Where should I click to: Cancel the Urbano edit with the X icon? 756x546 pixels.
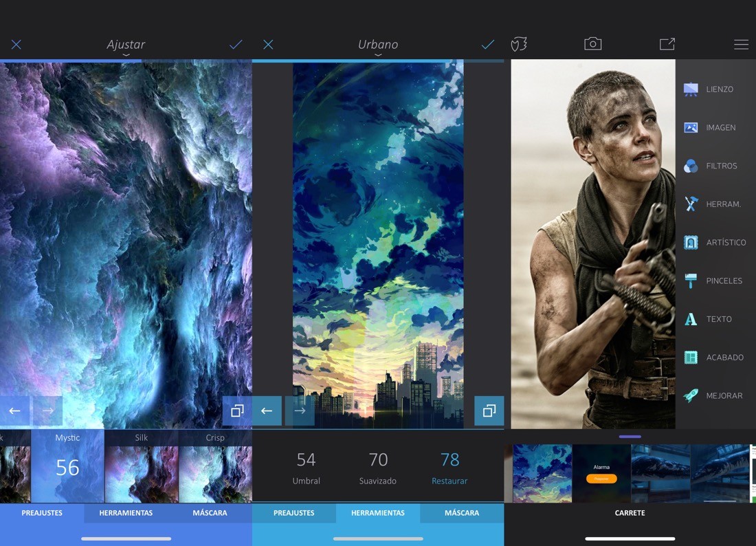[x=268, y=45]
